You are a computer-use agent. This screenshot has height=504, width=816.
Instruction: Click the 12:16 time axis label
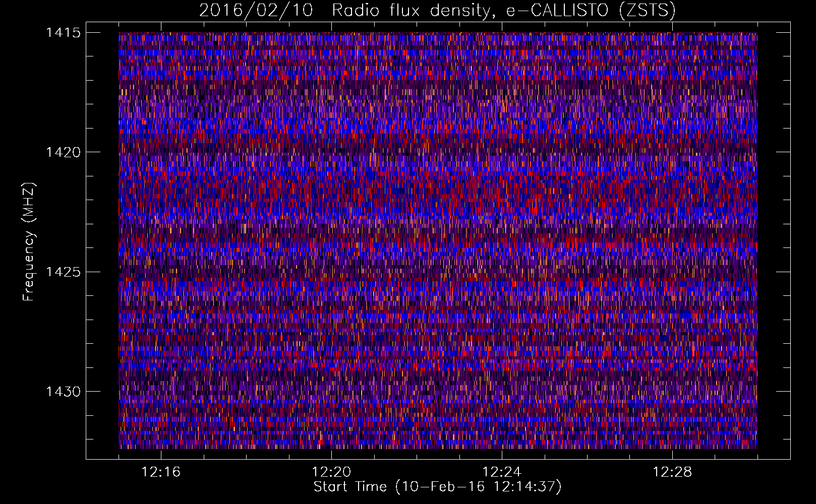[161, 472]
